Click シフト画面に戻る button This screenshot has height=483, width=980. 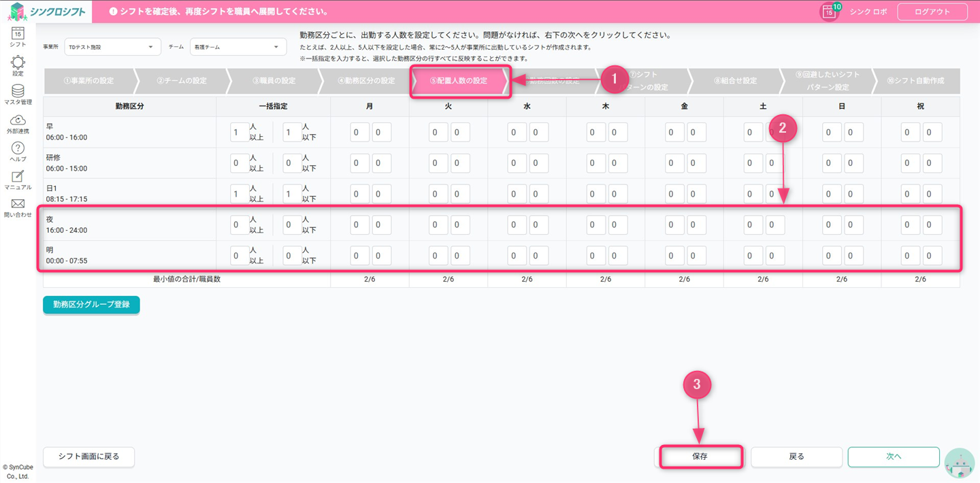click(88, 456)
